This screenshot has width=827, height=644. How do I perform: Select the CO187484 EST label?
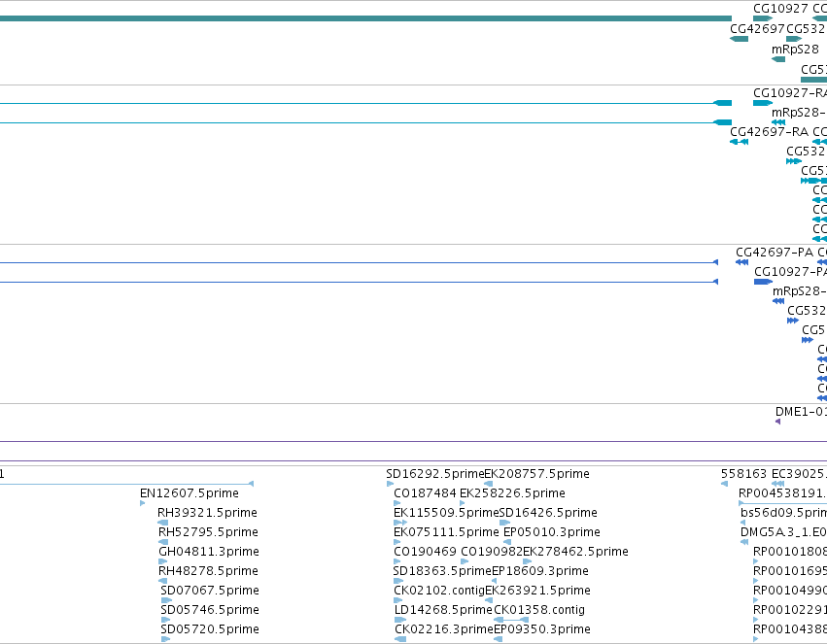(x=425, y=493)
